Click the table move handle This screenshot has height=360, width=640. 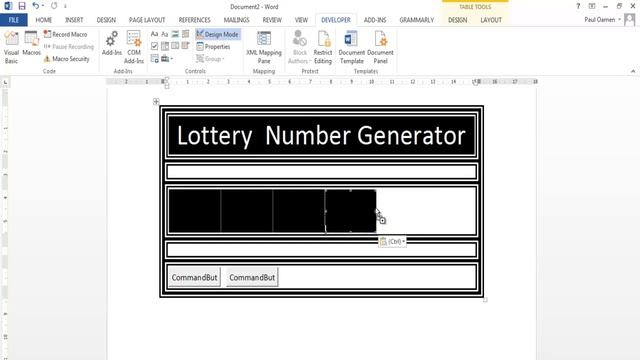(156, 101)
